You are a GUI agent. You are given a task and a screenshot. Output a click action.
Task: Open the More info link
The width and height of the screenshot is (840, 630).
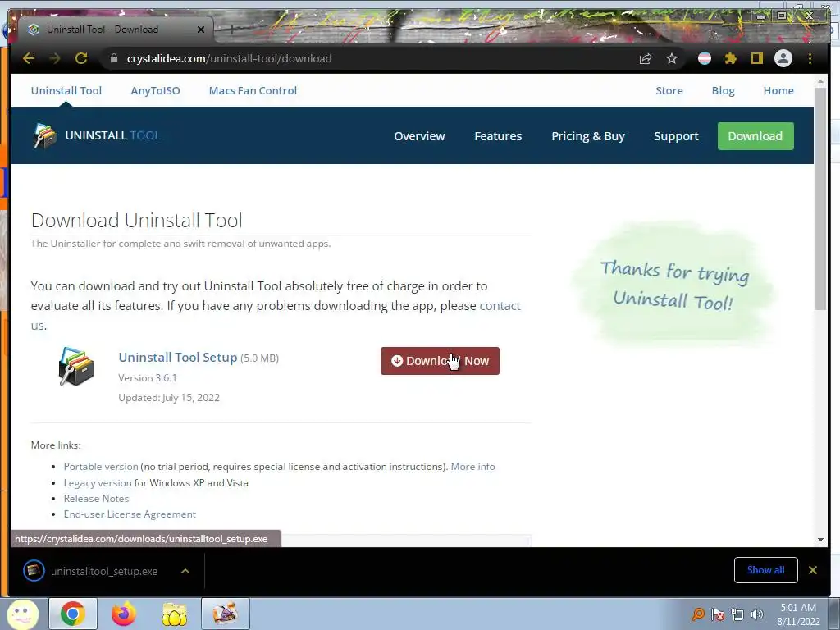473,466
